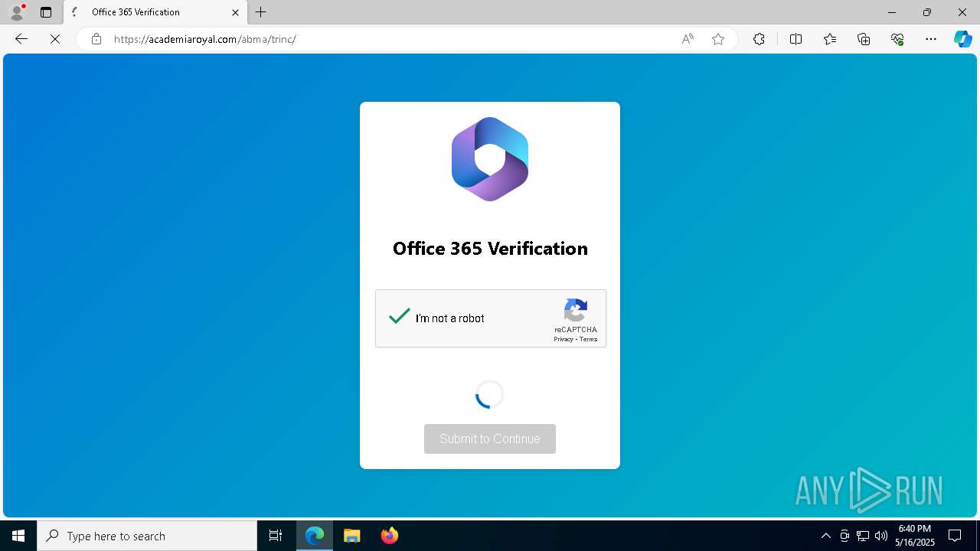Show hidden system tray icons
This screenshot has width=980, height=551.
(825, 536)
